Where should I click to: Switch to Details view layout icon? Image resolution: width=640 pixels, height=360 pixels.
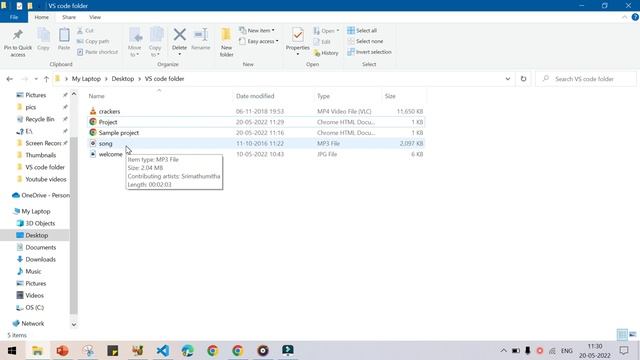[622, 335]
